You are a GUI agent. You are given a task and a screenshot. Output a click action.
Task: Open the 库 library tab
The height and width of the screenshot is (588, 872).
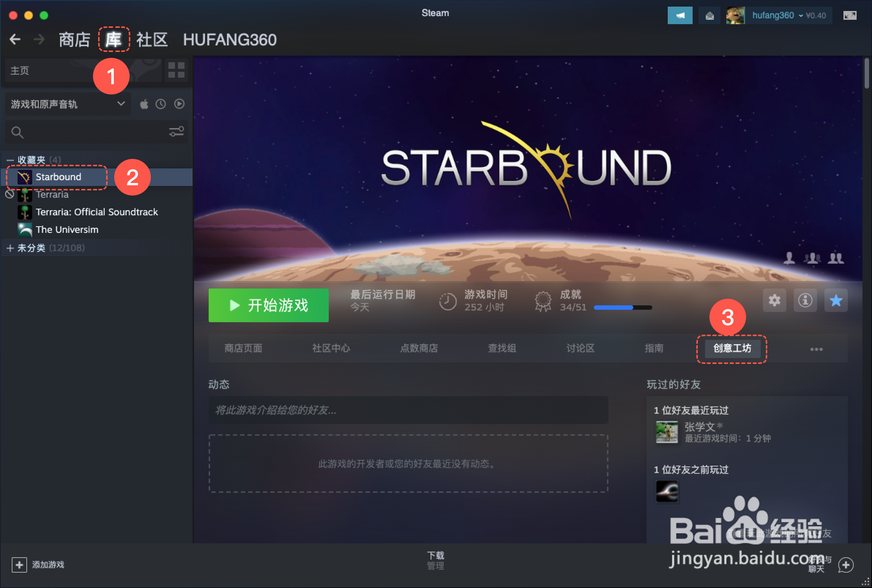[113, 40]
